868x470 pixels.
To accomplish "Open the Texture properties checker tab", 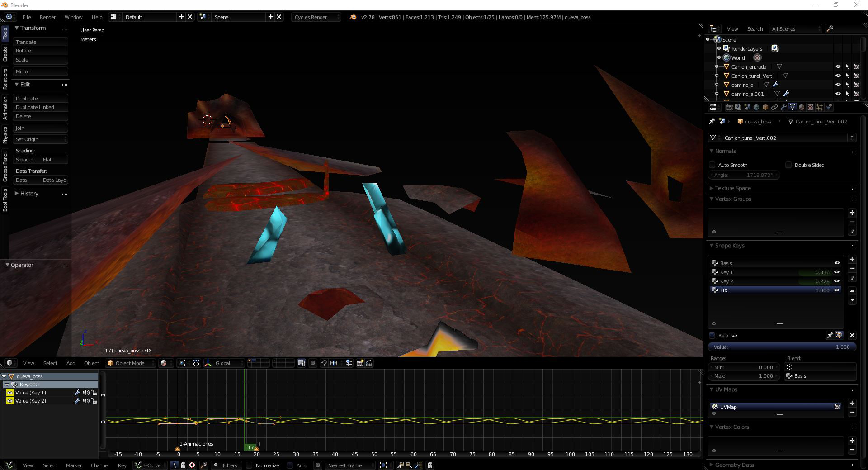I will [811, 107].
